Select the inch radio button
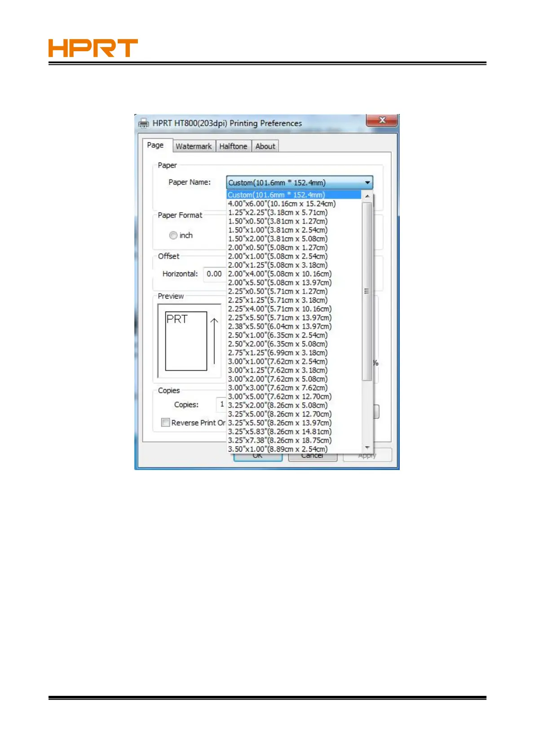 point(173,235)
